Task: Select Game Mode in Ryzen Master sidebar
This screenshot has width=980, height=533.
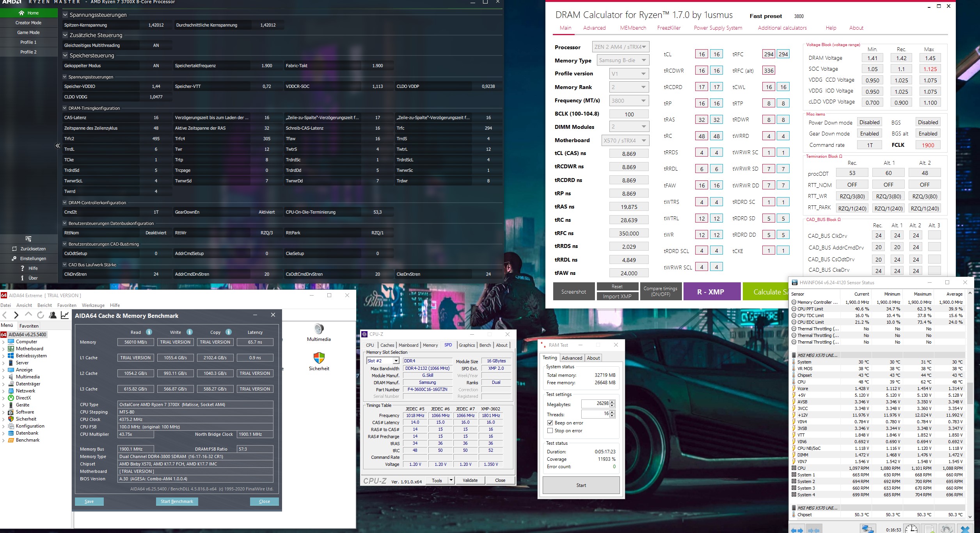Action: (x=28, y=32)
